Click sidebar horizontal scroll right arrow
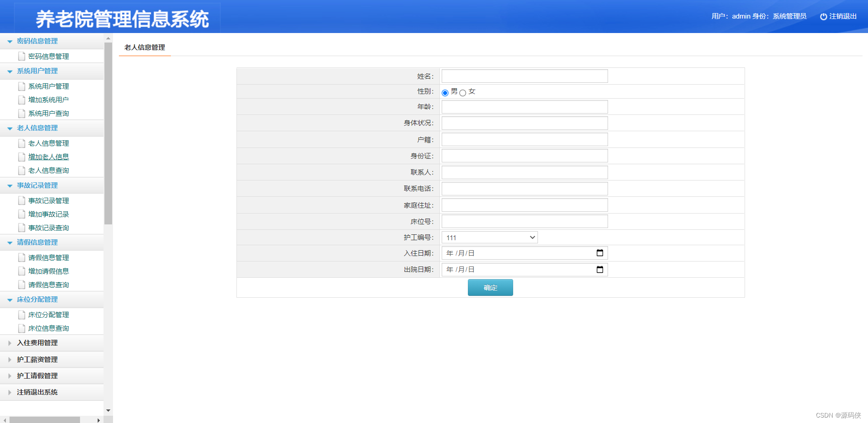Image resolution: width=868 pixels, height=423 pixels. (x=99, y=420)
